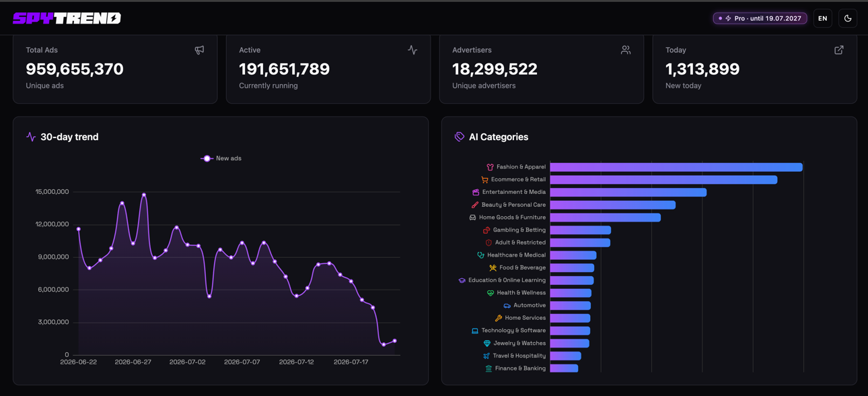Toggle dark mode moon icon
The image size is (868, 396).
(x=848, y=18)
